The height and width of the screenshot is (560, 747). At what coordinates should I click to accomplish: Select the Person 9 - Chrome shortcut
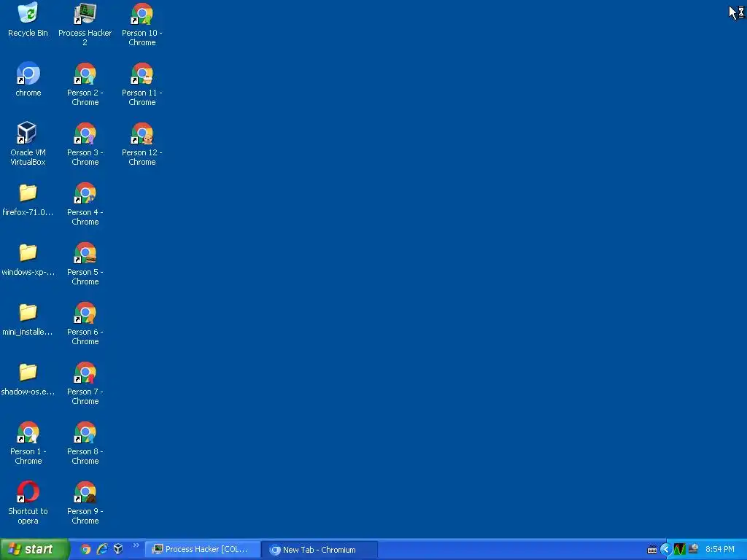pos(85,503)
